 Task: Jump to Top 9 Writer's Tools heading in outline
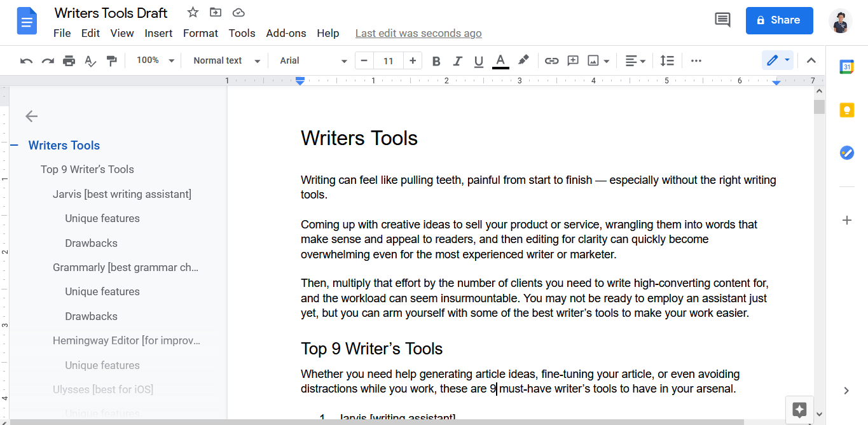pos(87,169)
